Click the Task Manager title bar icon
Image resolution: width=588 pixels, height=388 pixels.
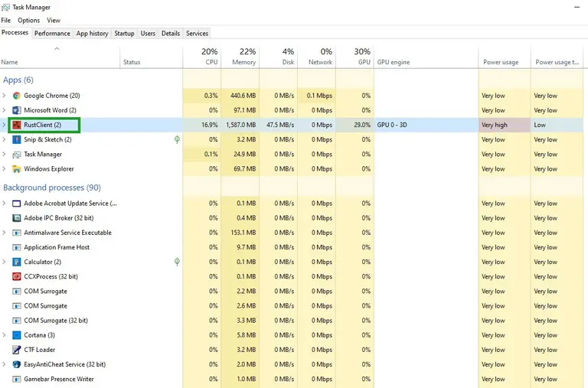click(5, 7)
